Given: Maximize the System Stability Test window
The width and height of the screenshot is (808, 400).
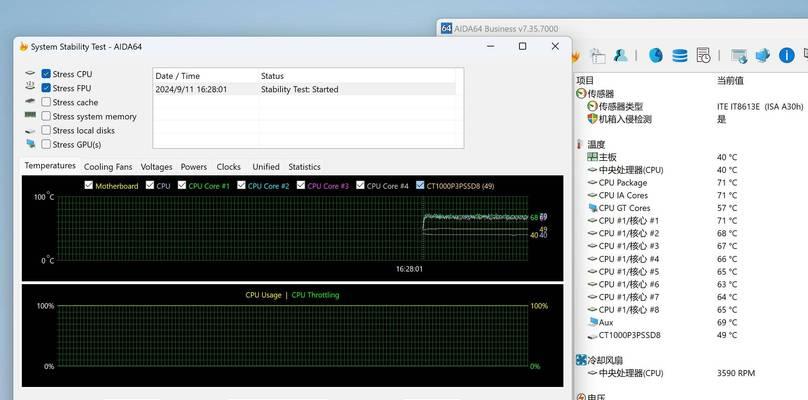Looking at the screenshot, I should [x=523, y=46].
